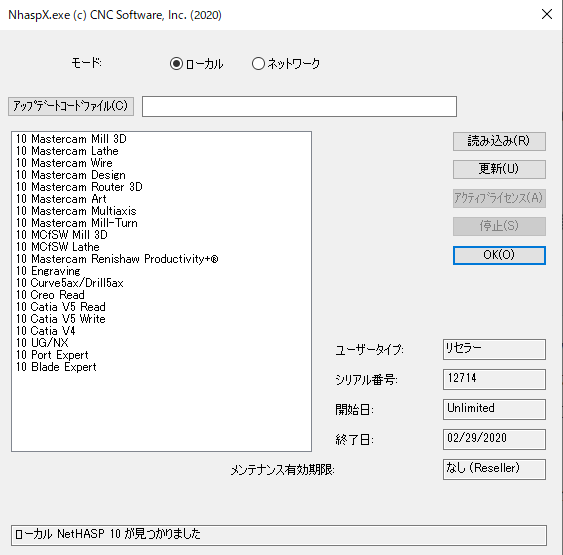563x555 pixels.
Task: Click the 更新(U) button
Action: pos(499,169)
